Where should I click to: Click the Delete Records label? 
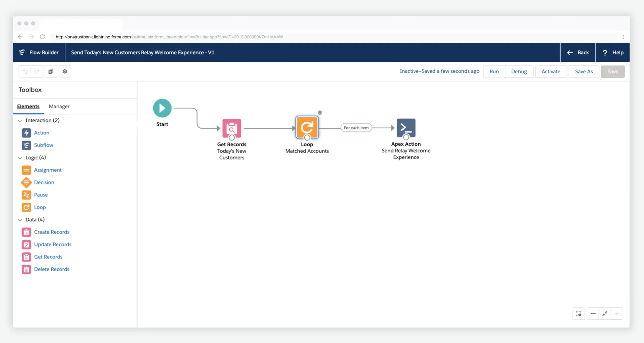pyautogui.click(x=52, y=269)
